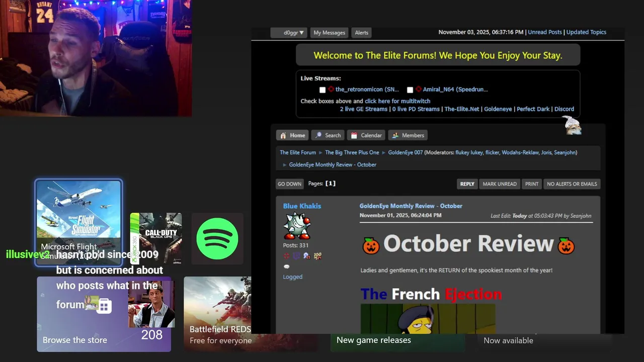644x362 pixels.
Task: Click the calendar icon on Calendar tab
Action: 354,135
